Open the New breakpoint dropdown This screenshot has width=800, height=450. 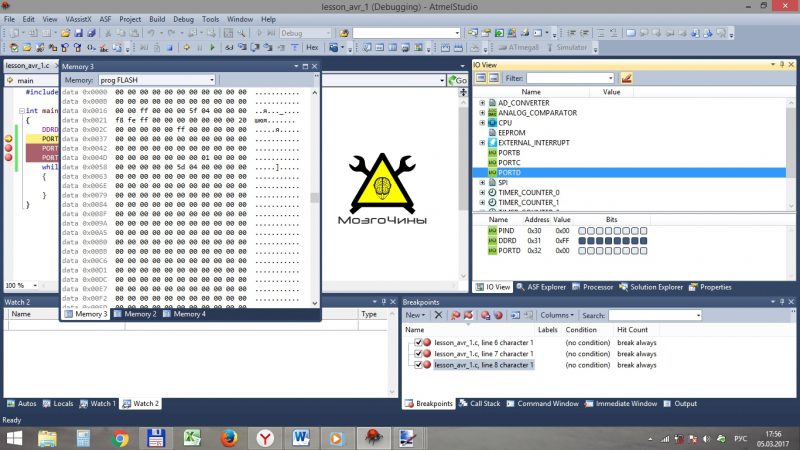pos(415,315)
